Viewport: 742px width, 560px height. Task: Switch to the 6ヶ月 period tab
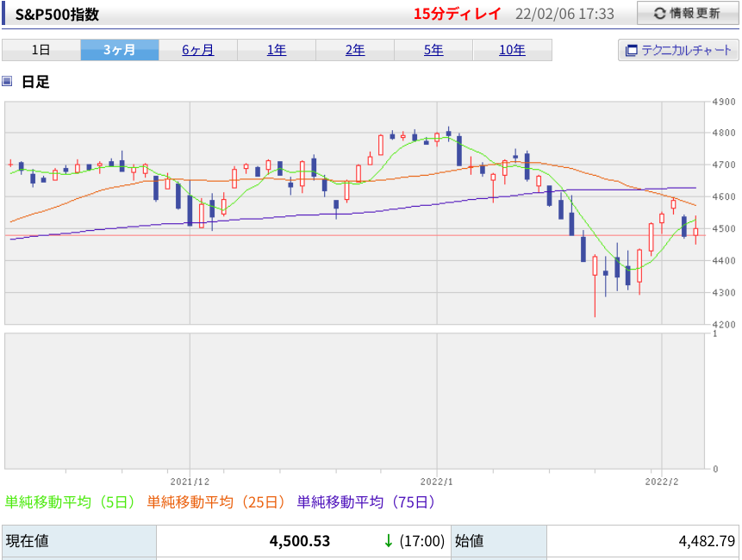pos(198,50)
